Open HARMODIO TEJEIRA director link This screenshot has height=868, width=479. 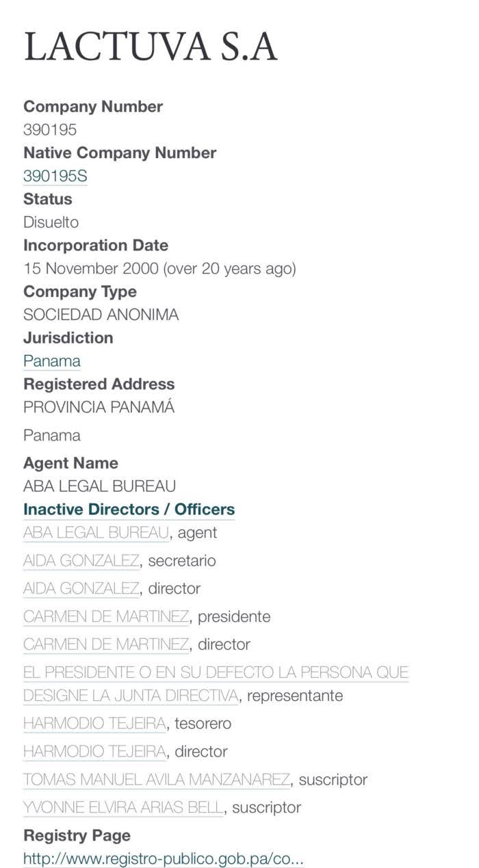94,751
